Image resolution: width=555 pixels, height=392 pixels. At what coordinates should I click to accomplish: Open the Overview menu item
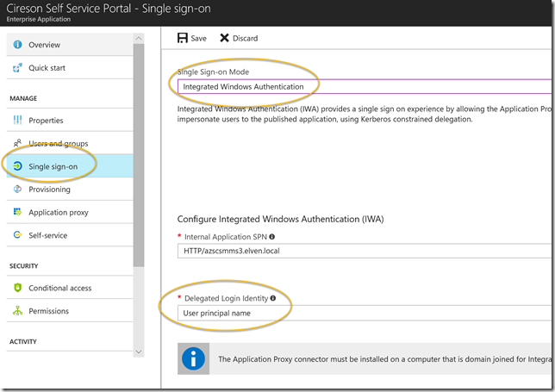(x=70, y=45)
